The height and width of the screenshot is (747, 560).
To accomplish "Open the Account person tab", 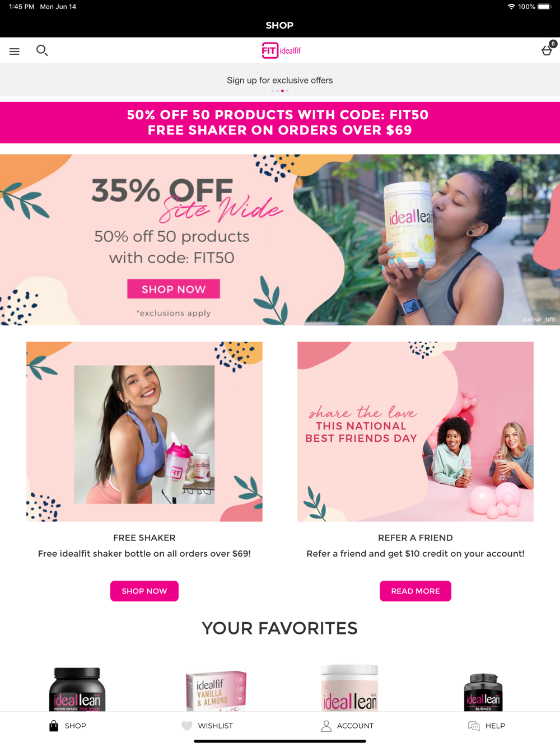I will 347,726.
